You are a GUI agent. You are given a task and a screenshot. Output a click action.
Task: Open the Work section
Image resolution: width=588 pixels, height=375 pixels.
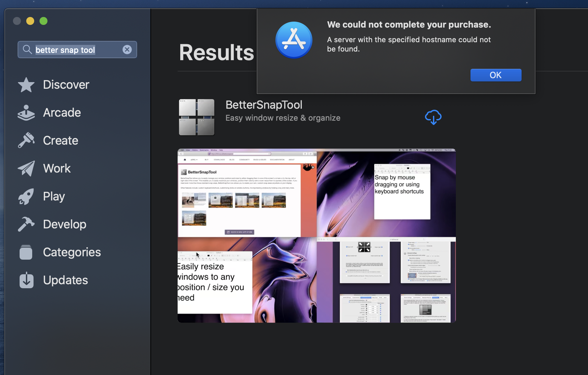pyautogui.click(x=57, y=169)
